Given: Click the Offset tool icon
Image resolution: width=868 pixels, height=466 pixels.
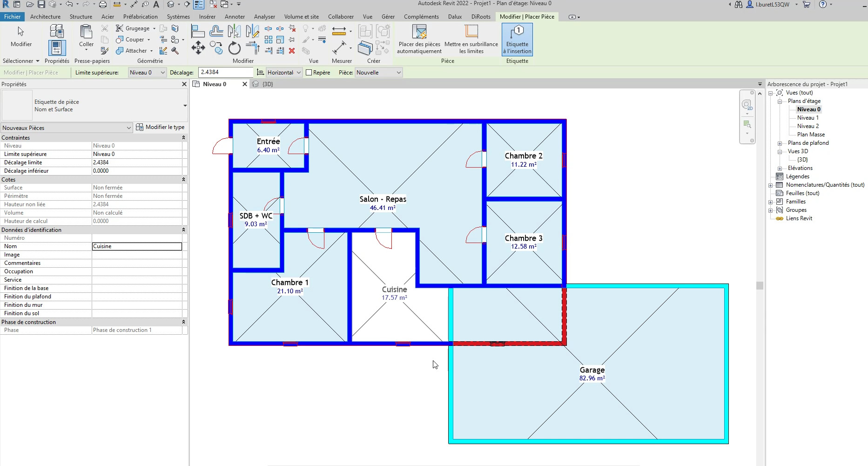Looking at the screenshot, I should [x=216, y=31].
